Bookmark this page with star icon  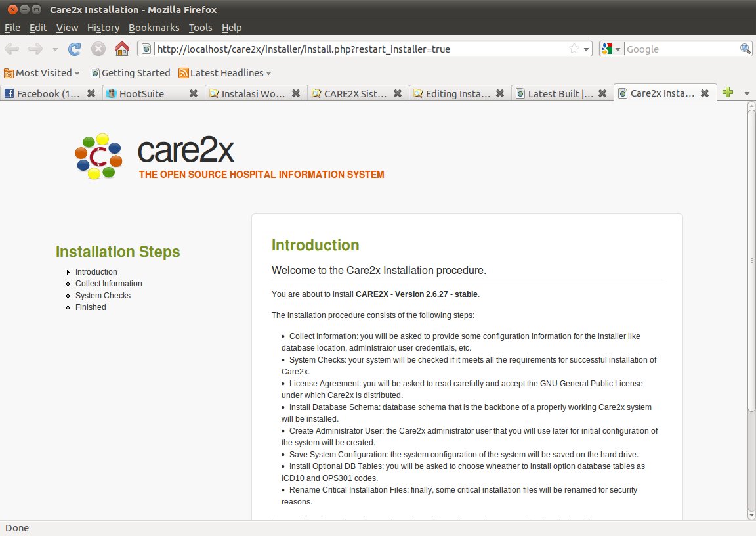tap(574, 49)
